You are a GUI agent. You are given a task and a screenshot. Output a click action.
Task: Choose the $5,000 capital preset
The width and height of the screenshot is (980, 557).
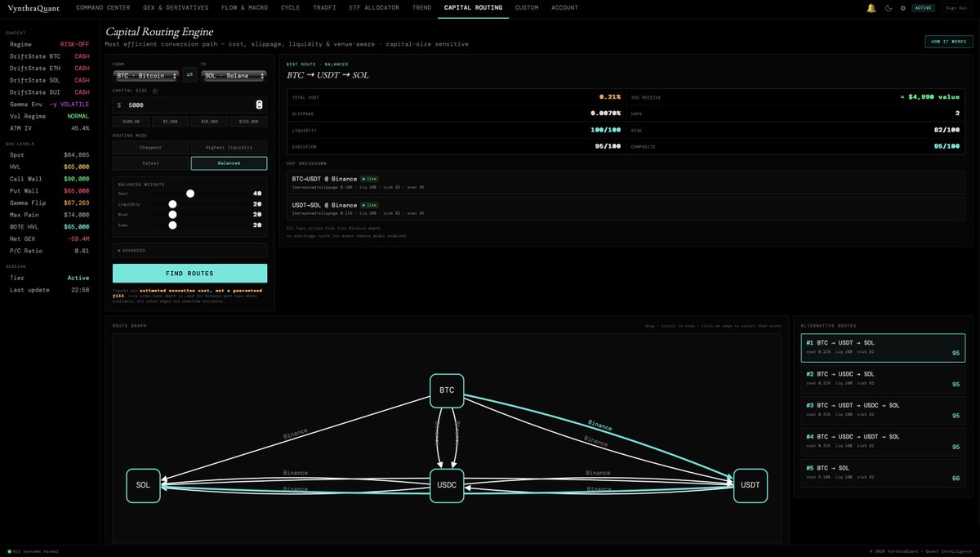click(x=170, y=122)
